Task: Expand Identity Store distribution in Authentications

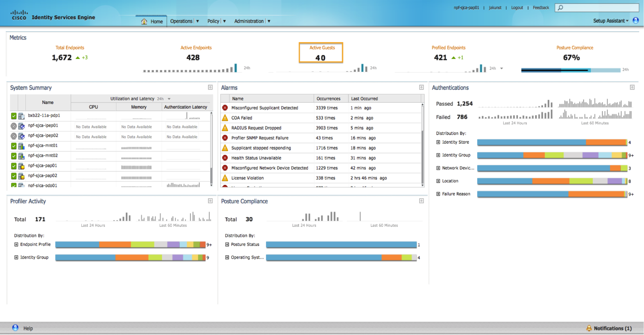Action: [438, 142]
